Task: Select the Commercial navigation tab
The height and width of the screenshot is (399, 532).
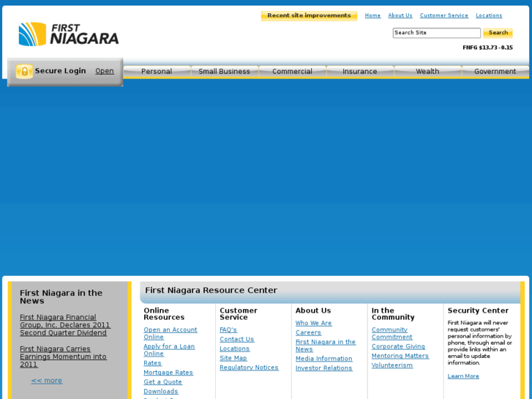Action: [292, 71]
